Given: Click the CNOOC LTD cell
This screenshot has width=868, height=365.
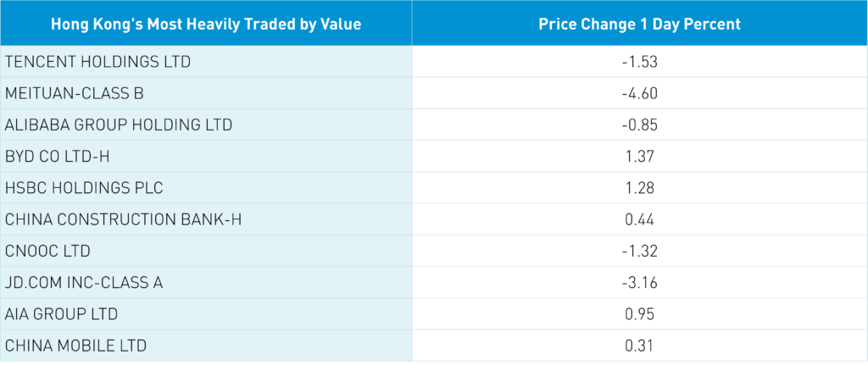Looking at the screenshot, I should (47, 252).
